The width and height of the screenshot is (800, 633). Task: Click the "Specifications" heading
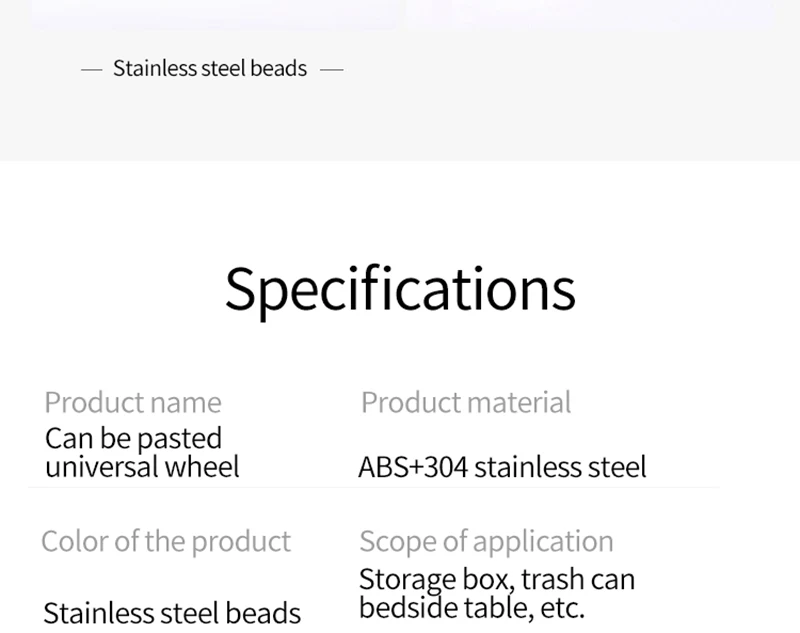(400, 289)
